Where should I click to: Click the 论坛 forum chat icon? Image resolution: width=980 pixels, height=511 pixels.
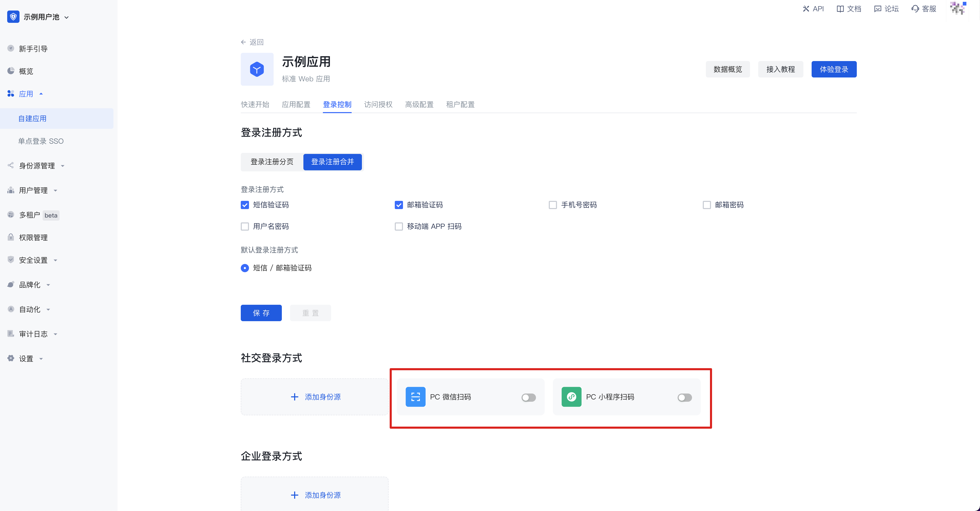click(x=877, y=9)
